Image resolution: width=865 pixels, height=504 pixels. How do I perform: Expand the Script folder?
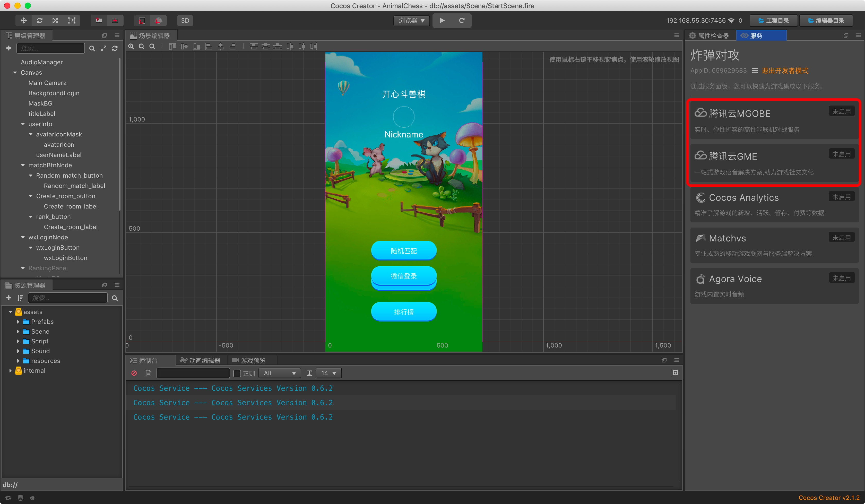coord(18,342)
